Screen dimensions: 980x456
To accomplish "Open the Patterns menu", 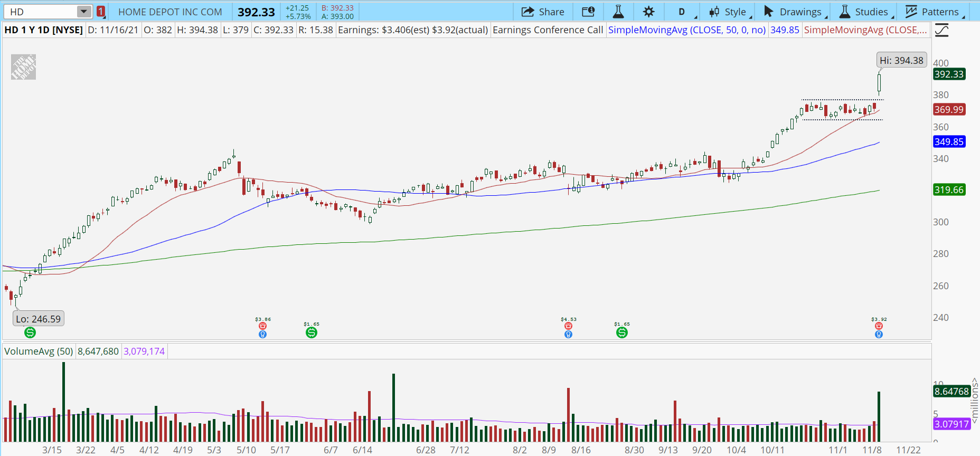I will pos(932,12).
